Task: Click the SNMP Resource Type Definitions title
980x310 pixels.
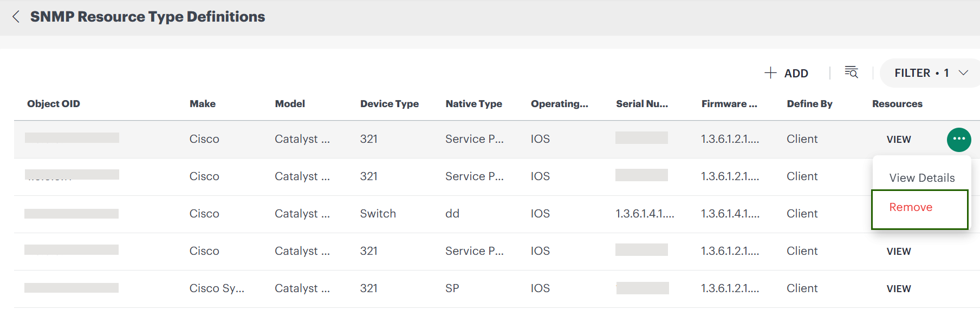Action: coord(147,17)
